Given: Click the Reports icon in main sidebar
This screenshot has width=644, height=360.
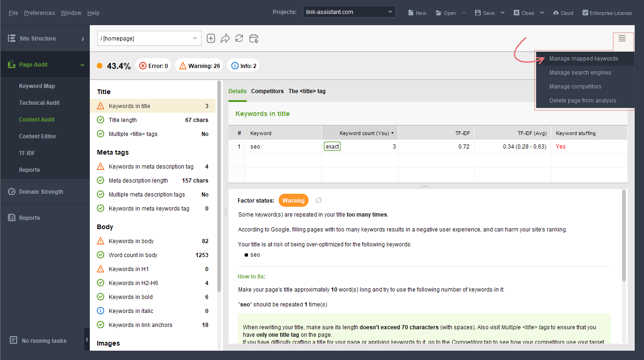Looking at the screenshot, I should 12,217.
